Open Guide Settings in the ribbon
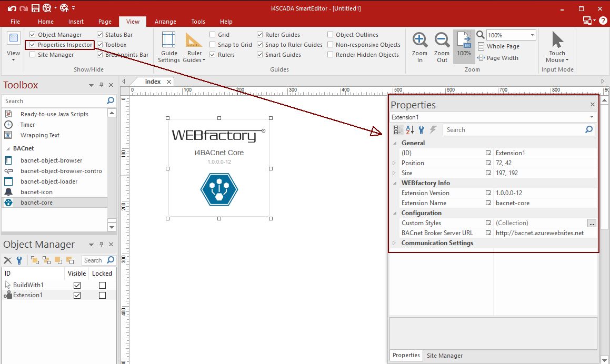The height and width of the screenshot is (364, 610). click(169, 46)
